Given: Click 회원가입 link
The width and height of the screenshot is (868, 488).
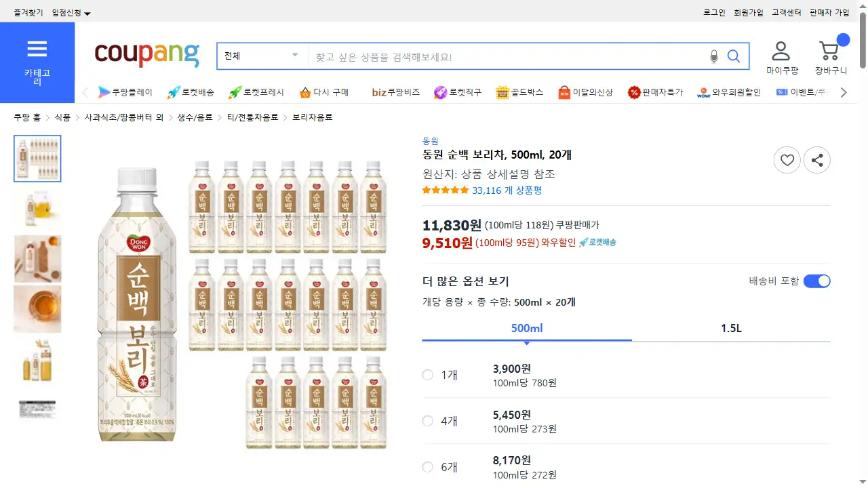Looking at the screenshot, I should point(749,13).
